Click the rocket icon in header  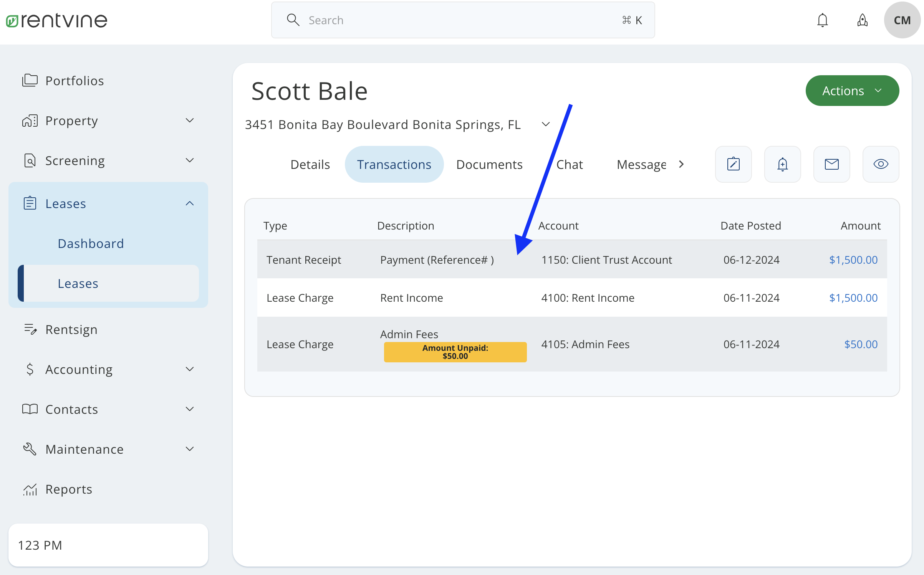click(x=862, y=20)
